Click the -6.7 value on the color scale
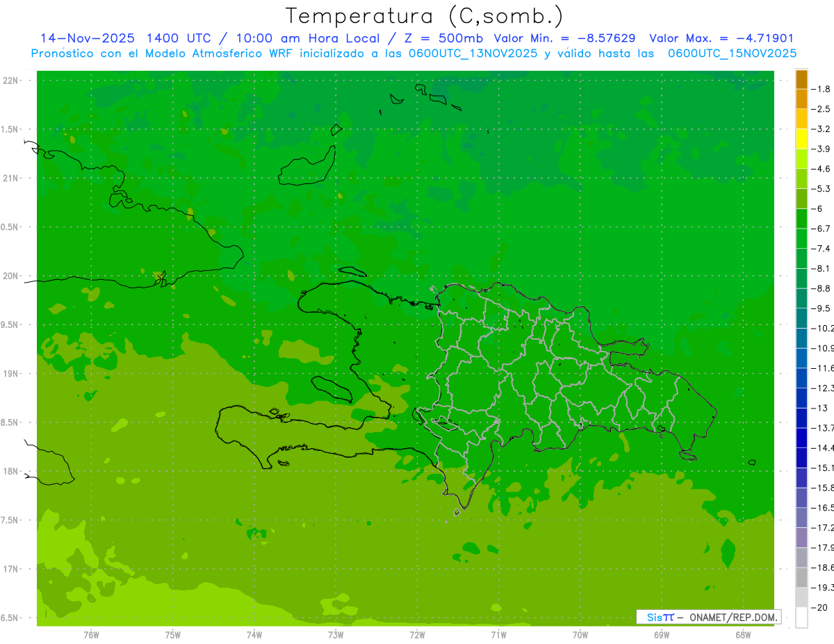 pos(821,229)
